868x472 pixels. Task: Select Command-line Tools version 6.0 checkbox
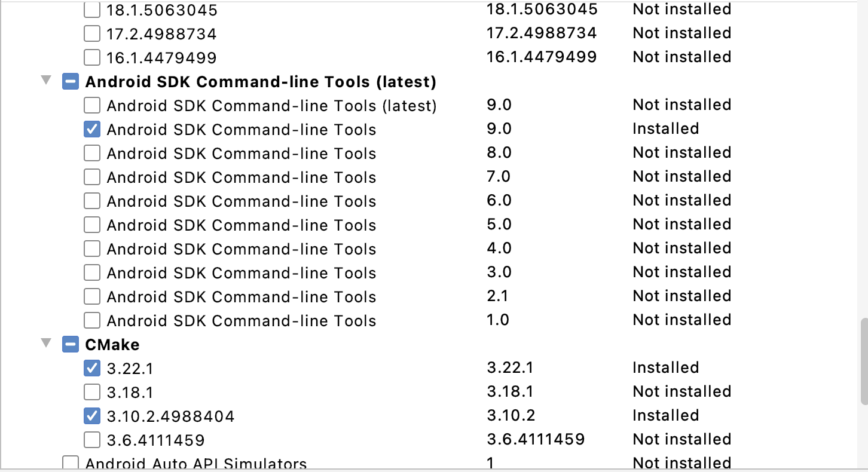pos(92,201)
